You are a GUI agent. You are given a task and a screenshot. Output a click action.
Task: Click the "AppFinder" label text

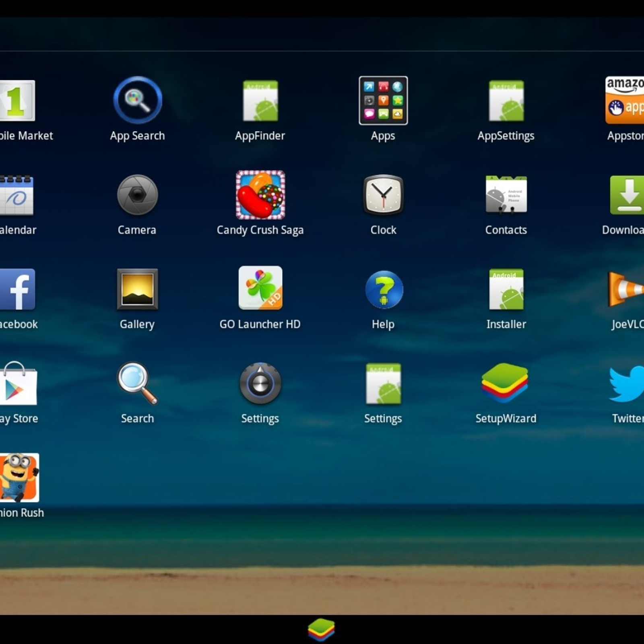(x=260, y=136)
